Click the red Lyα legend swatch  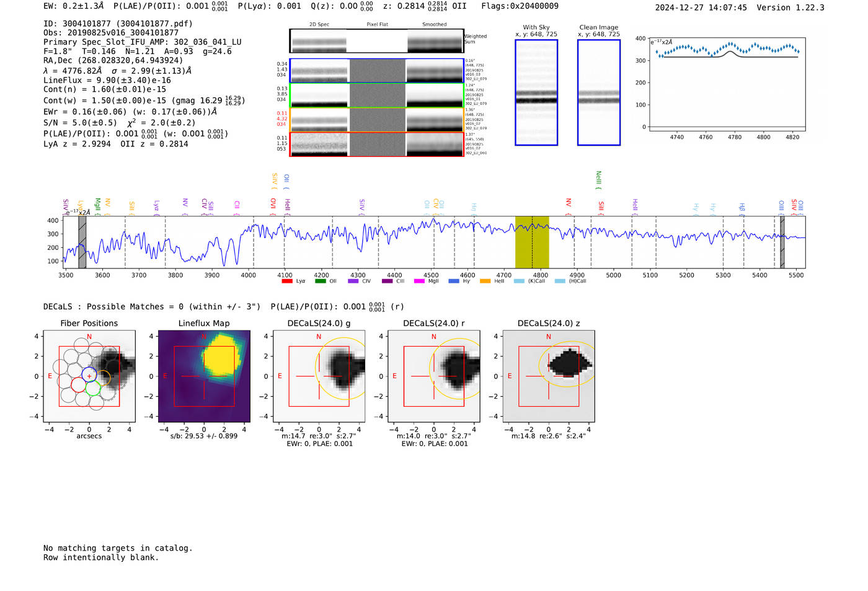click(x=287, y=281)
